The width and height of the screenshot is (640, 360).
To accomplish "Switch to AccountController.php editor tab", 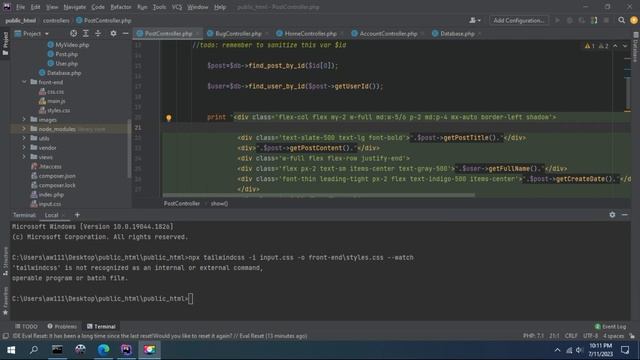I will coord(388,33).
